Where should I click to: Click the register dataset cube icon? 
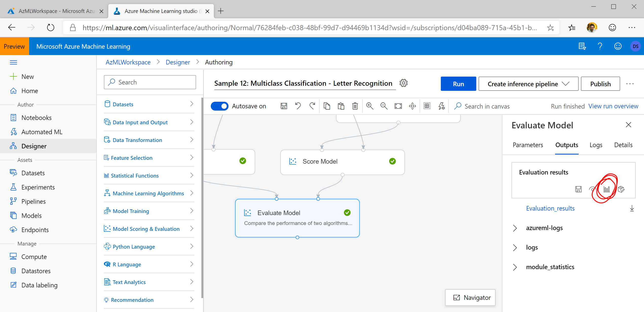pyautogui.click(x=621, y=189)
